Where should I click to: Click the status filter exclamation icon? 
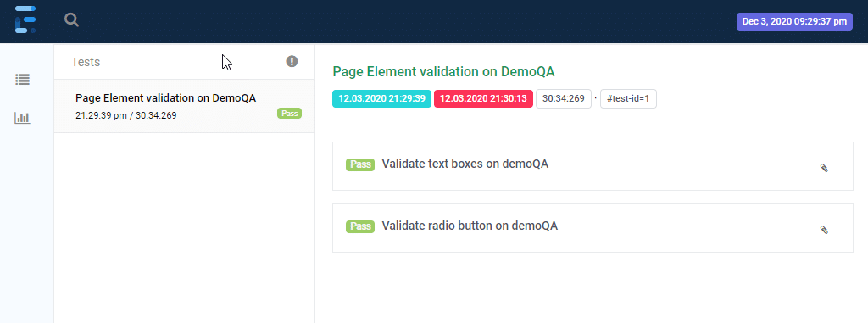[292, 62]
